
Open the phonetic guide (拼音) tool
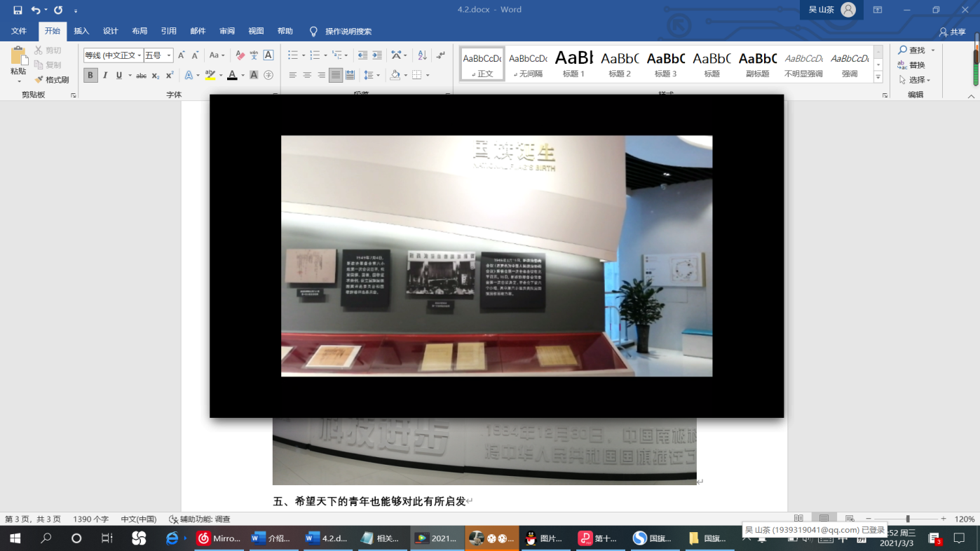click(x=254, y=55)
